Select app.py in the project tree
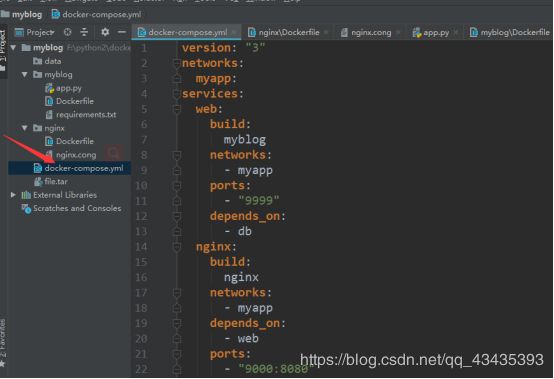This screenshot has height=379, width=554. tap(69, 88)
